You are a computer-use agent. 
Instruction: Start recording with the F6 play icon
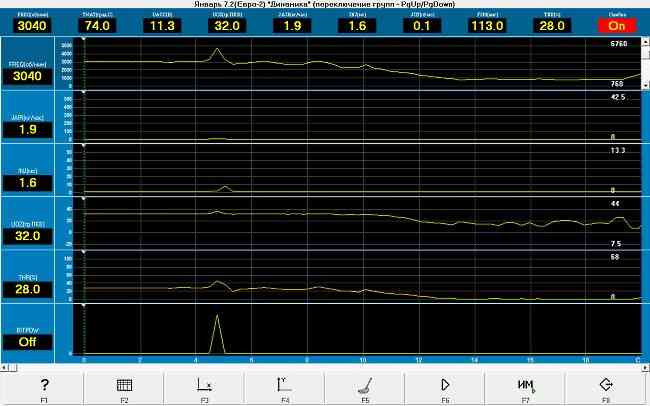pos(445,385)
